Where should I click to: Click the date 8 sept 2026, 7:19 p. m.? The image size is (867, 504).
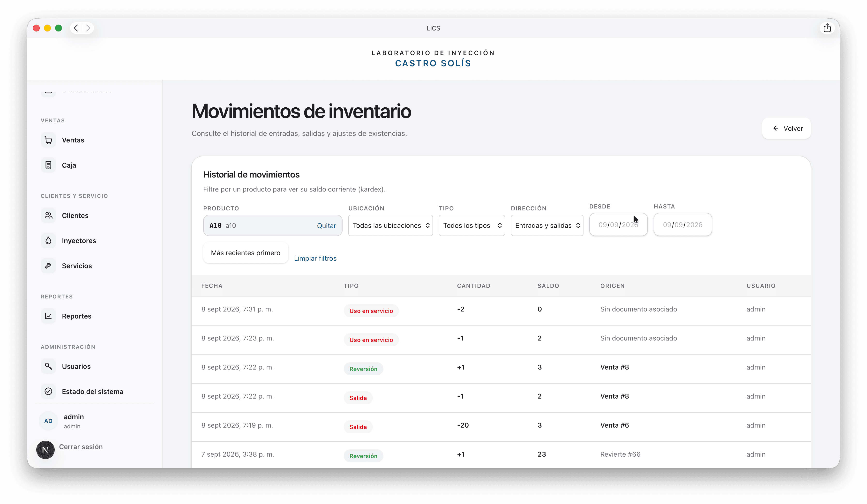237,425
